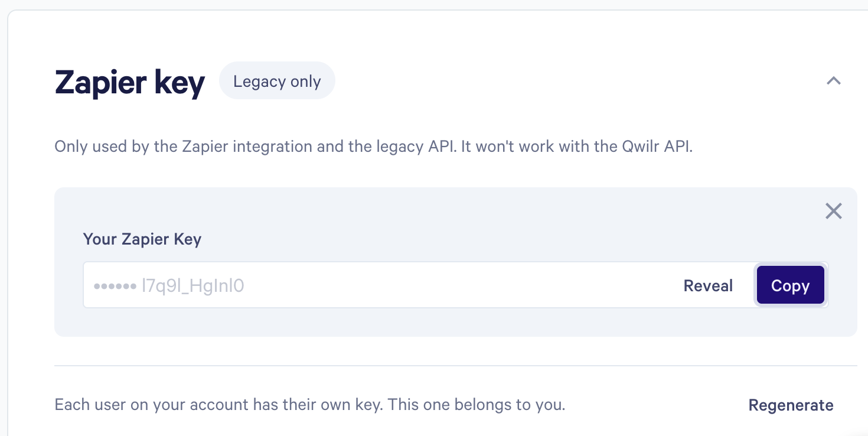Click the Zapier integration description sentence
Viewport: 868px width, 436px height.
[255, 147]
